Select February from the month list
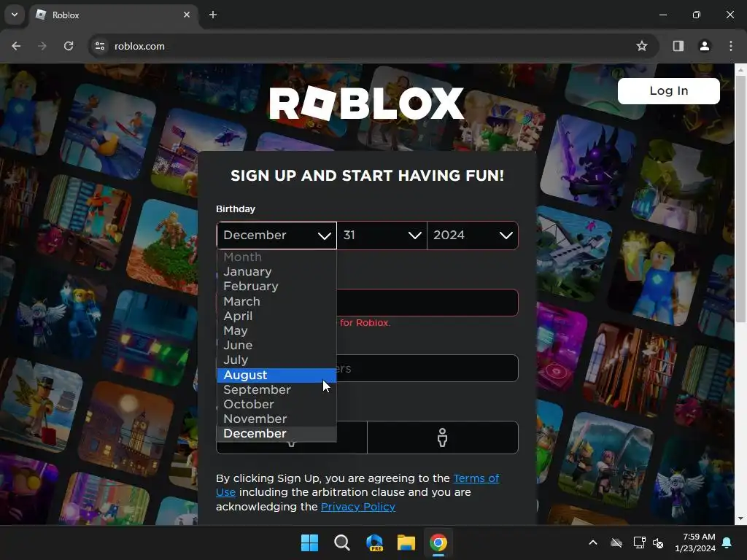This screenshot has height=560, width=747. [276, 287]
